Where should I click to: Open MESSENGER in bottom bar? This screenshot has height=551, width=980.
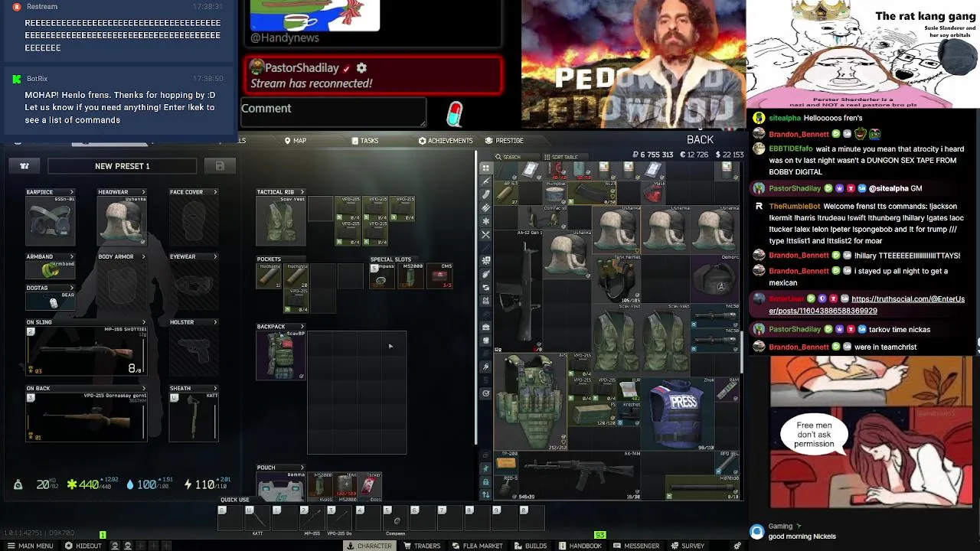637,546
